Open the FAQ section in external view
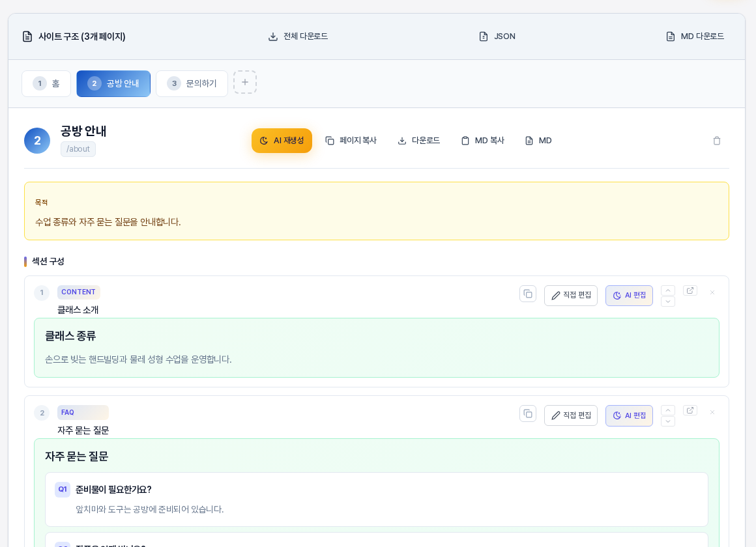This screenshot has width=756, height=547. point(690,411)
